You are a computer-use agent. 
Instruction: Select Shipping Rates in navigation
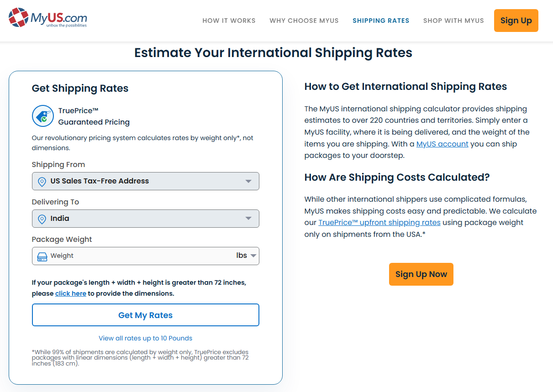tap(381, 21)
